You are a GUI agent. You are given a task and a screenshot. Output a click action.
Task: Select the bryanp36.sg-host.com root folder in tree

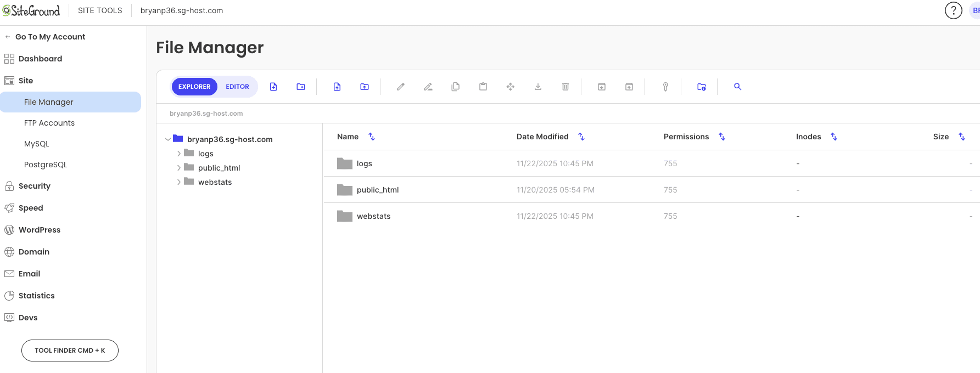229,139
